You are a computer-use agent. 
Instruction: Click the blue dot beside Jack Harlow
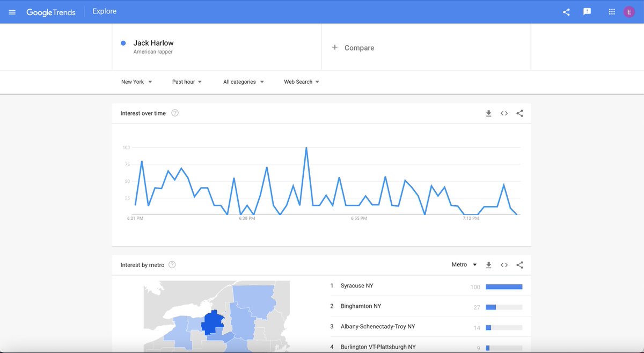coord(123,43)
